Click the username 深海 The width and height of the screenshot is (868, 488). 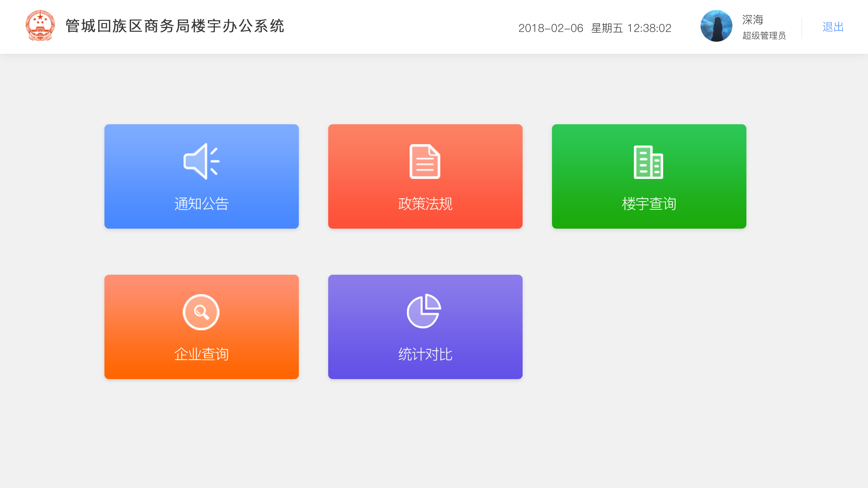point(753,20)
